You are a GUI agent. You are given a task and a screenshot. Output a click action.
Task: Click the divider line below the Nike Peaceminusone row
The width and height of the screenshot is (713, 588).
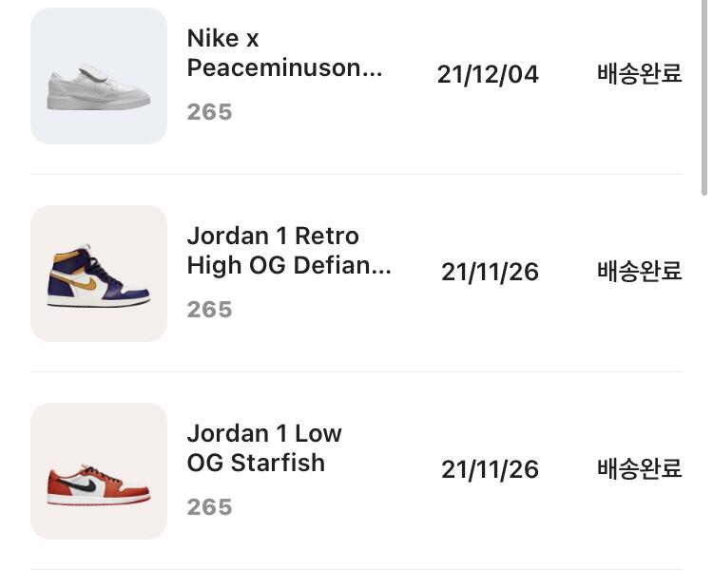tap(356, 175)
